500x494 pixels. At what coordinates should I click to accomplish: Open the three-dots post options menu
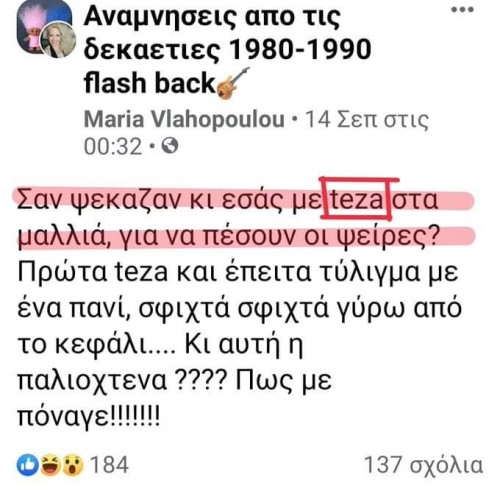click(x=462, y=9)
